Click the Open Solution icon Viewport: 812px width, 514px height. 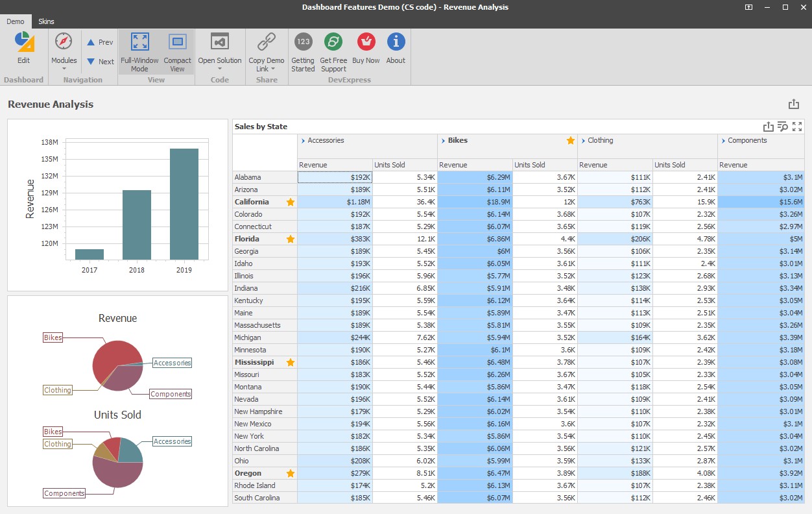[x=220, y=42]
